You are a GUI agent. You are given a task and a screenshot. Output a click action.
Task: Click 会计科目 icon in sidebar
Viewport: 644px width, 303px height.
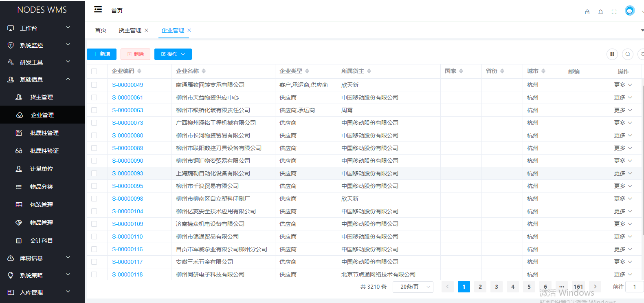(19, 241)
